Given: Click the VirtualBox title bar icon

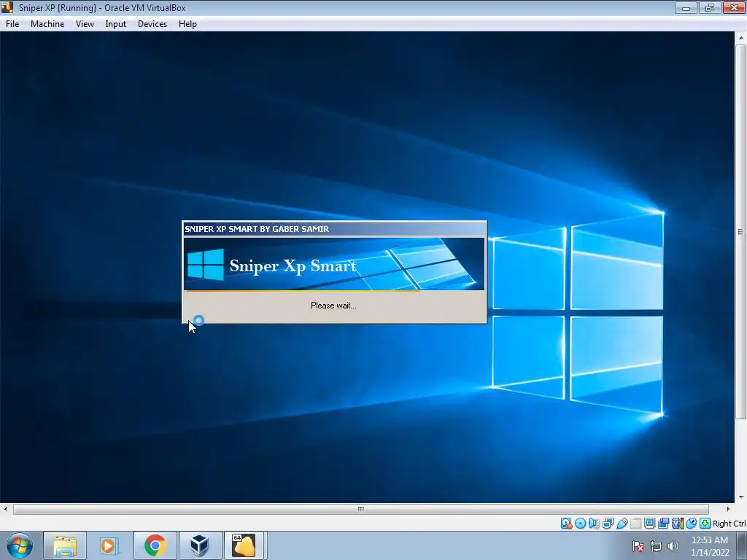Looking at the screenshot, I should [7, 7].
